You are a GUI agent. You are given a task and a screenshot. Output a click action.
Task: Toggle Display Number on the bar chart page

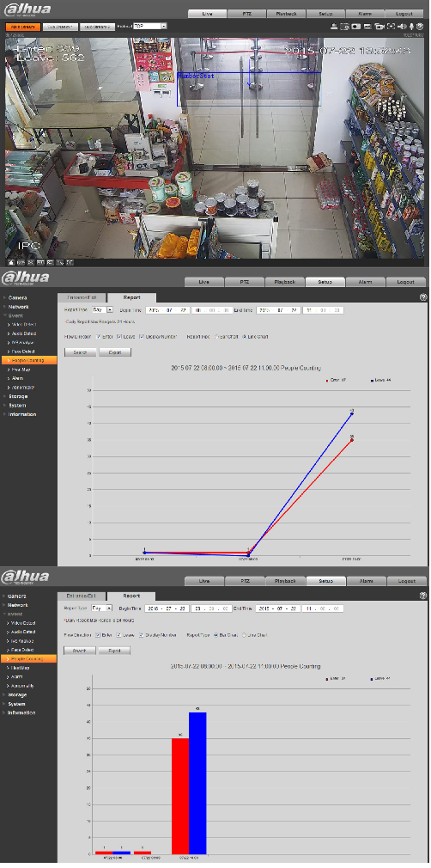(141, 634)
